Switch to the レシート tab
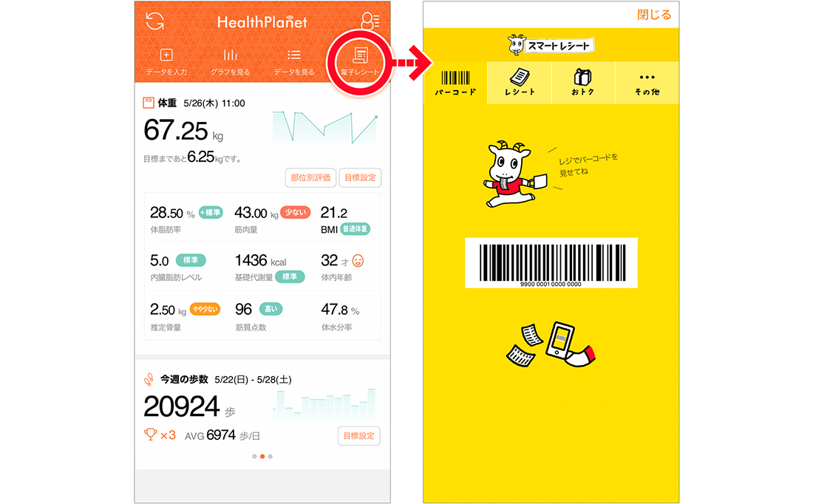Screen dimensions: 813x504 (520, 83)
